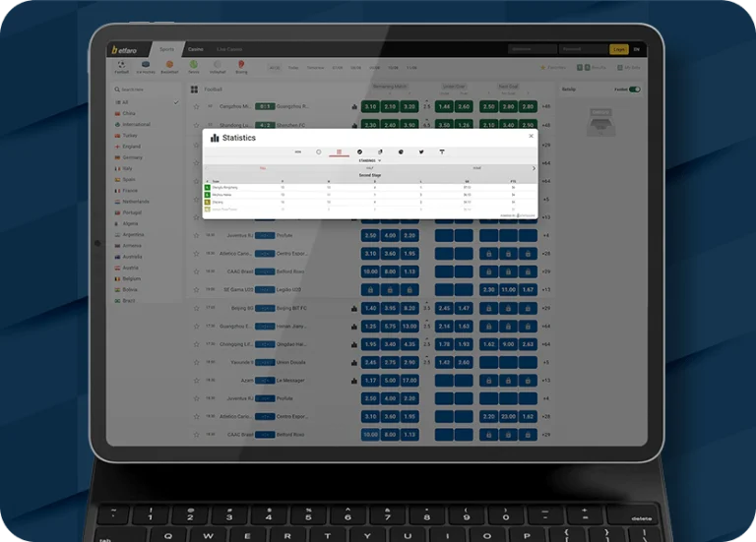Click the Password input field
This screenshot has width=756, height=542.
coord(584,49)
